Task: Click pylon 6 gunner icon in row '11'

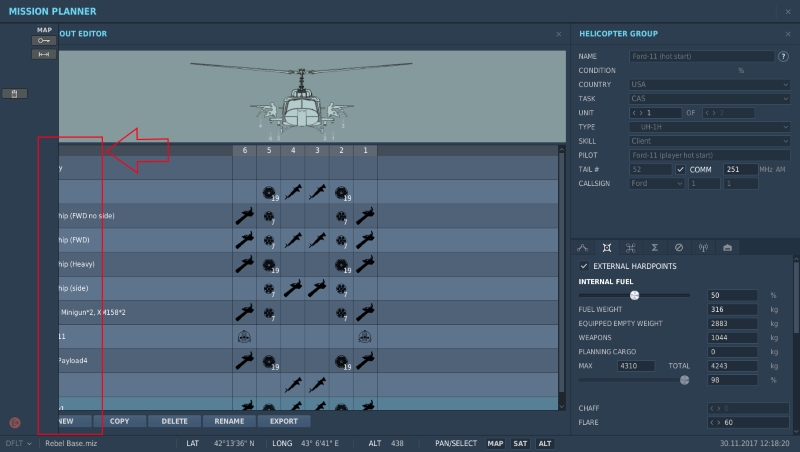Action: 244,337
